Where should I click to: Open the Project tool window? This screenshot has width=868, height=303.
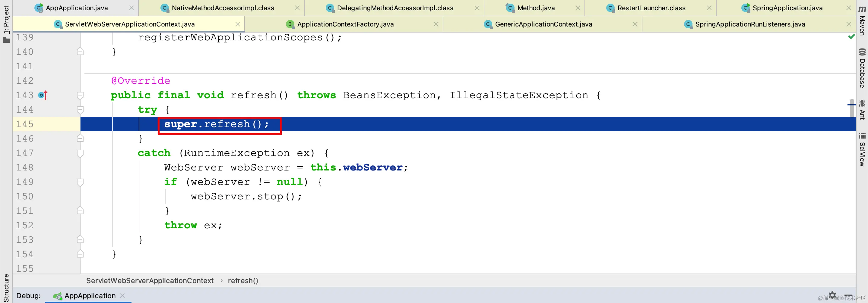6,23
